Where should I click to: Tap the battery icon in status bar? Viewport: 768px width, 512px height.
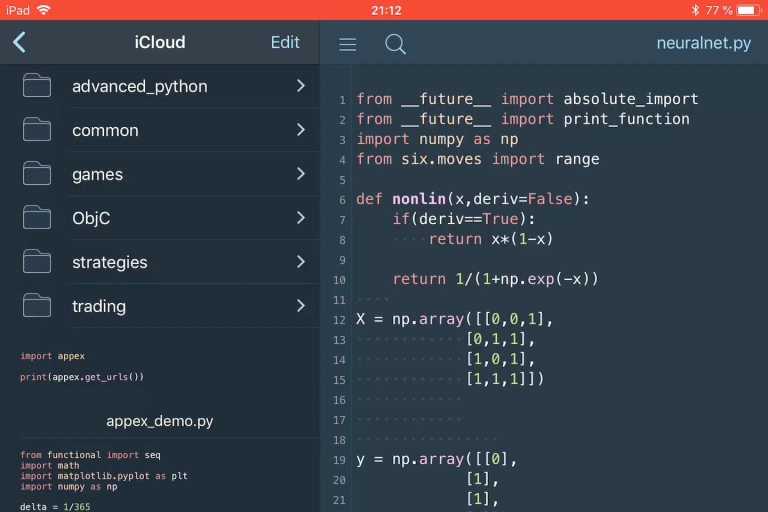click(x=749, y=10)
